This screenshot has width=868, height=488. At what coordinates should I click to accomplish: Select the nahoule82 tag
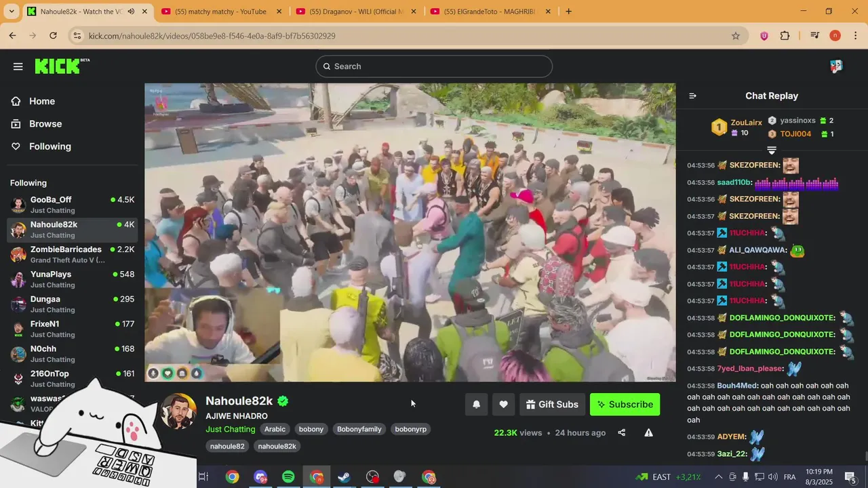[227, 446]
